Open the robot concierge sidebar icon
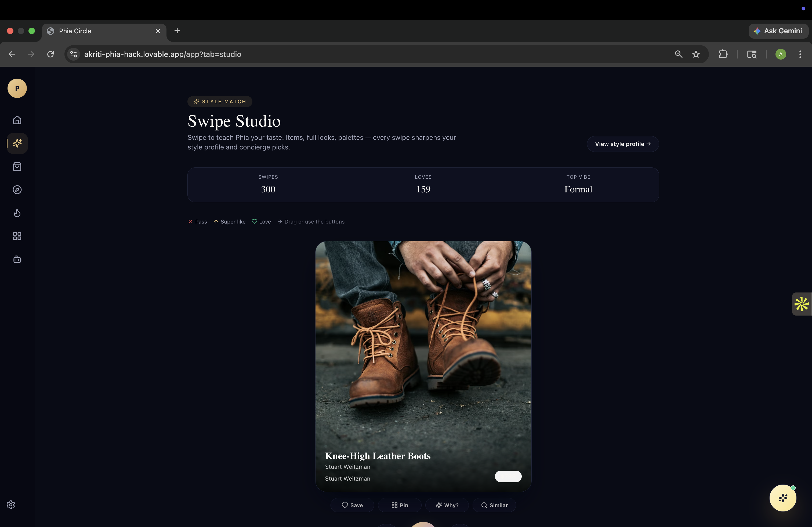Screen dimensions: 812x527 [x=17, y=259]
